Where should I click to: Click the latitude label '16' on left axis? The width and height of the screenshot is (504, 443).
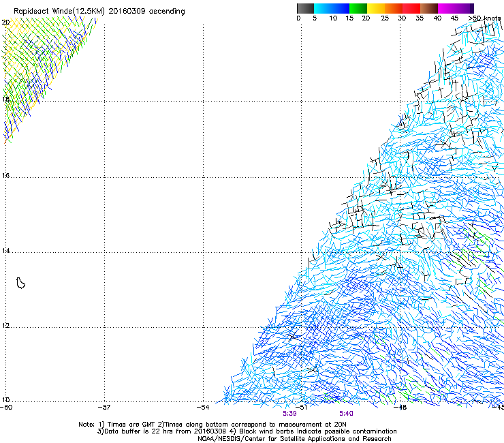pyautogui.click(x=5, y=176)
